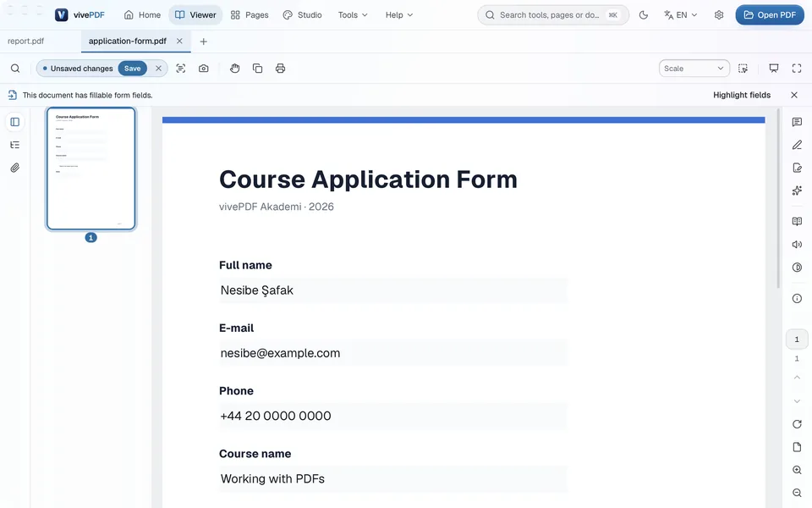Screen dimensions: 812x508
Task: Click the Open PDF button
Action: pos(770,15)
